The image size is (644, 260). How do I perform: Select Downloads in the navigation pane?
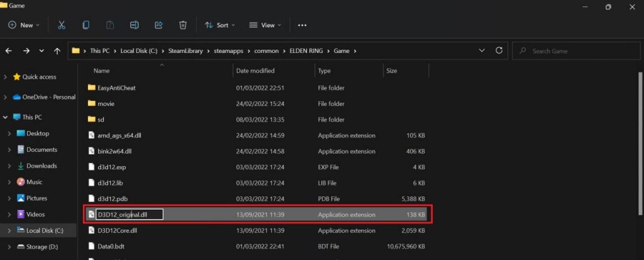tap(42, 166)
